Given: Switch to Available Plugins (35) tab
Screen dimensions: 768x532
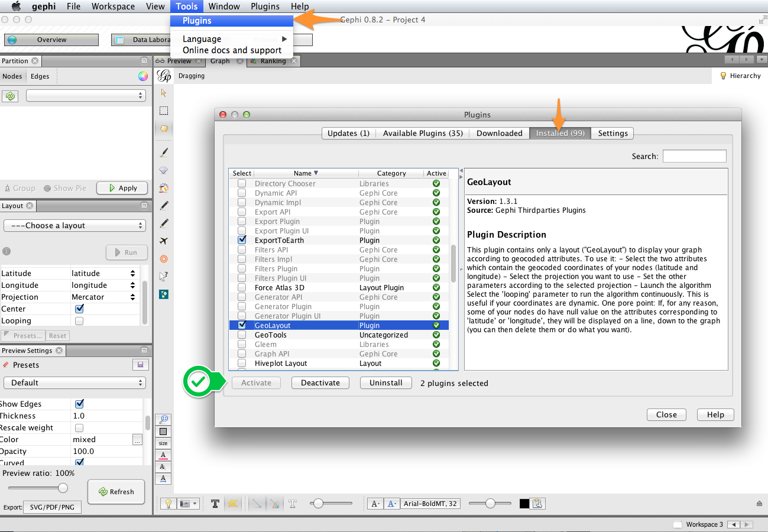Looking at the screenshot, I should coord(423,133).
